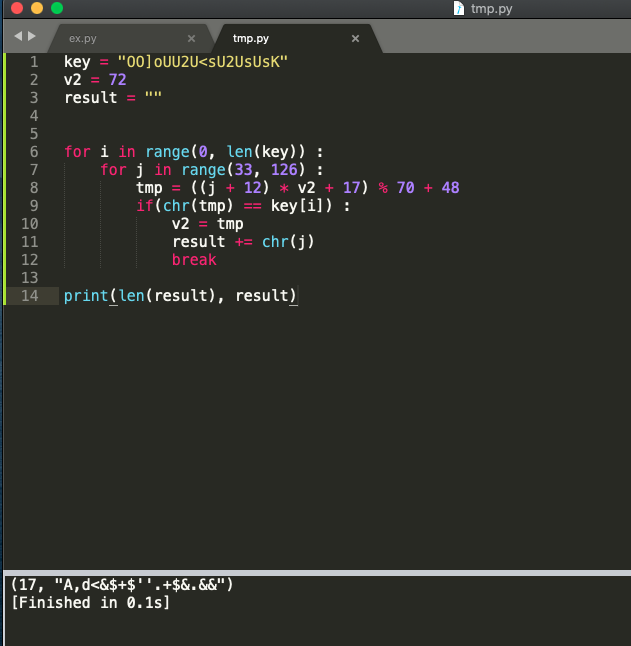Click line number 14 in gutter
This screenshot has height=646, width=631.
(x=30, y=296)
